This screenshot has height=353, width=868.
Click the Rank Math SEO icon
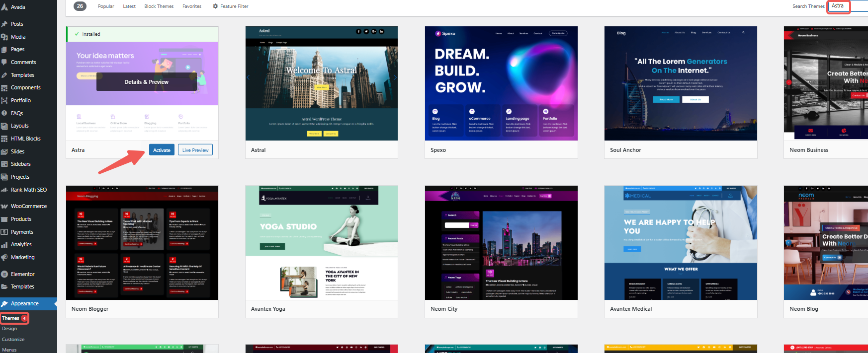[x=4, y=190]
